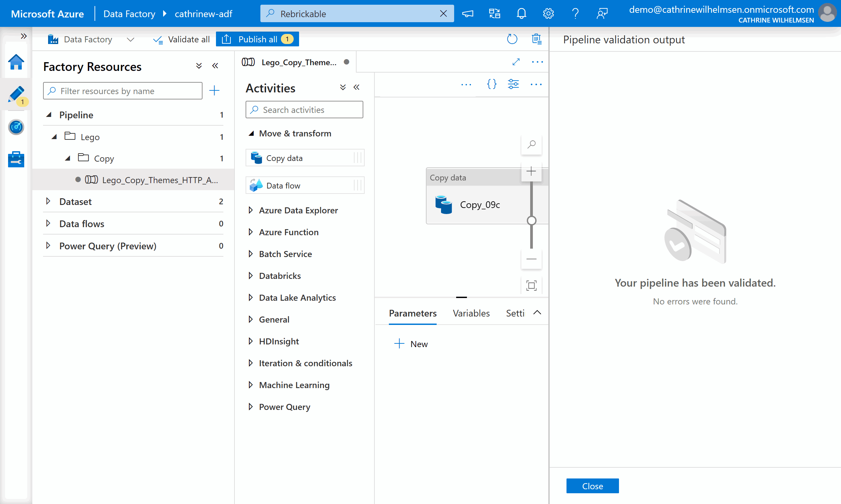Image resolution: width=841 pixels, height=504 pixels.
Task: Click the refresh icon in toolbar
Action: click(512, 39)
